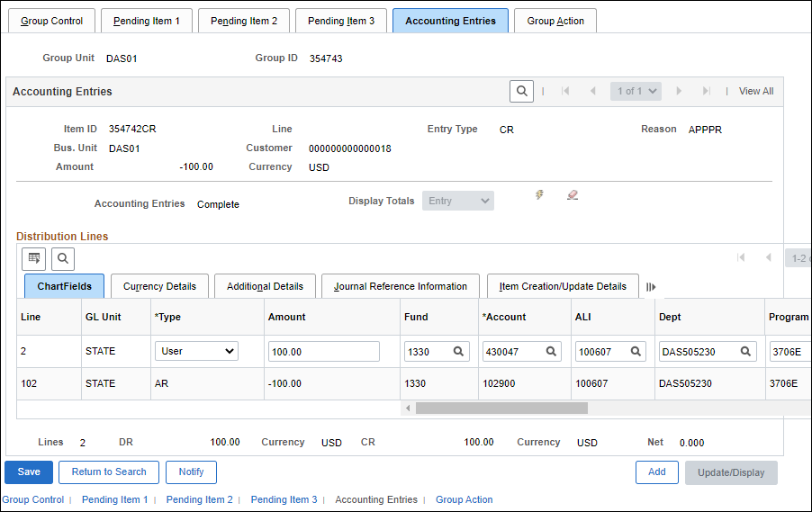
Task: Click the Distribution Lines find magnifier icon
Action: (63, 258)
